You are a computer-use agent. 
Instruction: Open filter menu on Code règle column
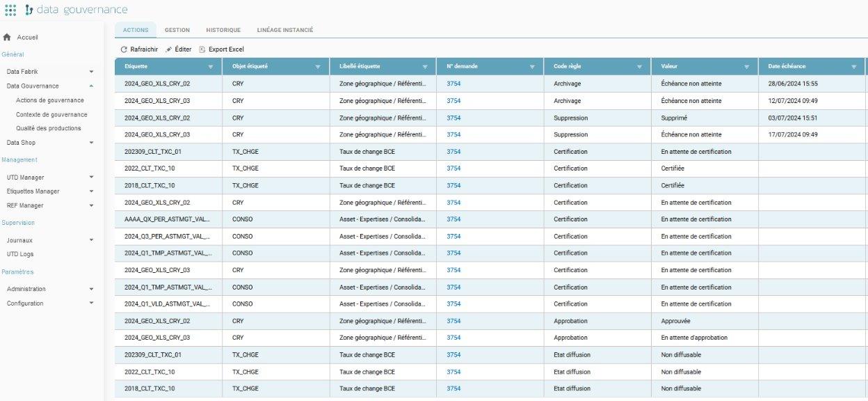coord(640,67)
